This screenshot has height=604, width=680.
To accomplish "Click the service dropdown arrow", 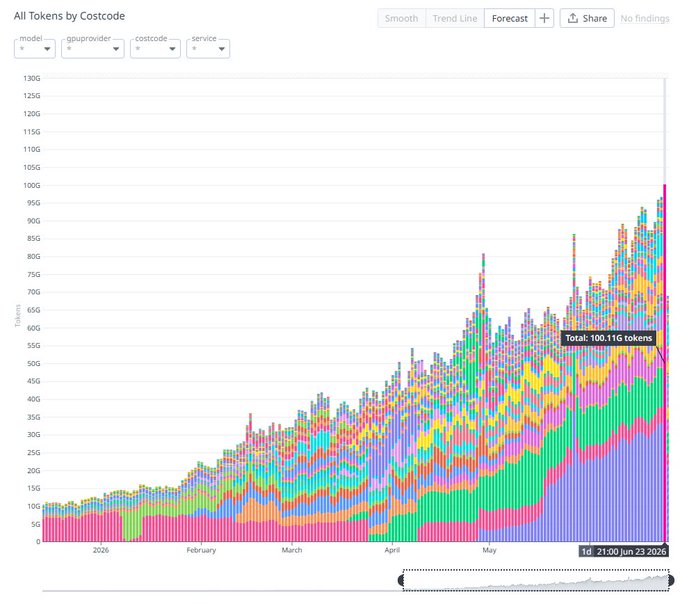I will [222, 49].
